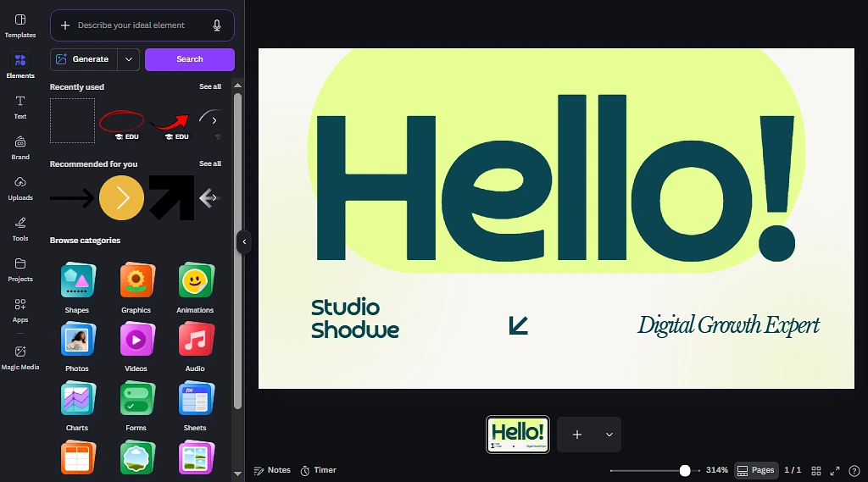Open the help question mark button
The height and width of the screenshot is (482, 868).
point(854,470)
